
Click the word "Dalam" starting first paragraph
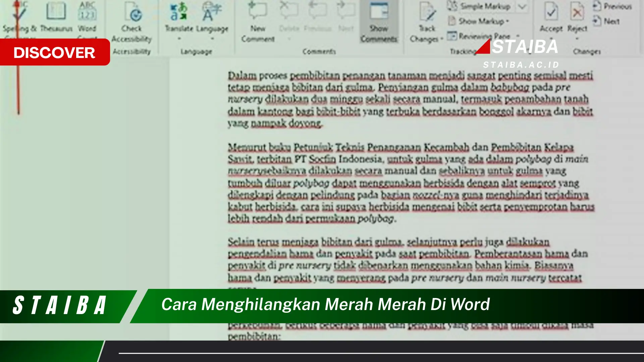242,76
